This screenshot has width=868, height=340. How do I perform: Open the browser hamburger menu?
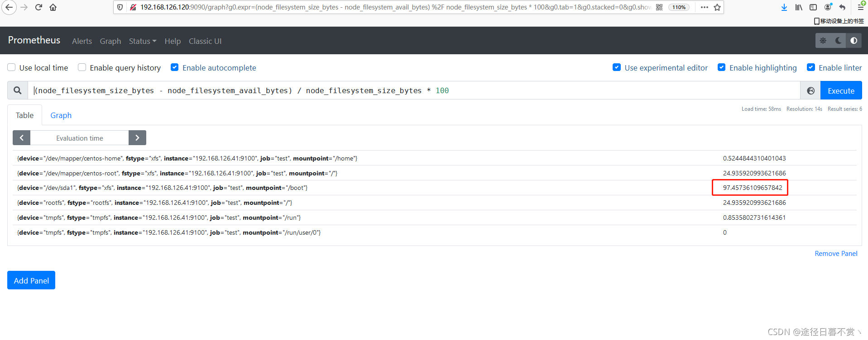click(860, 7)
